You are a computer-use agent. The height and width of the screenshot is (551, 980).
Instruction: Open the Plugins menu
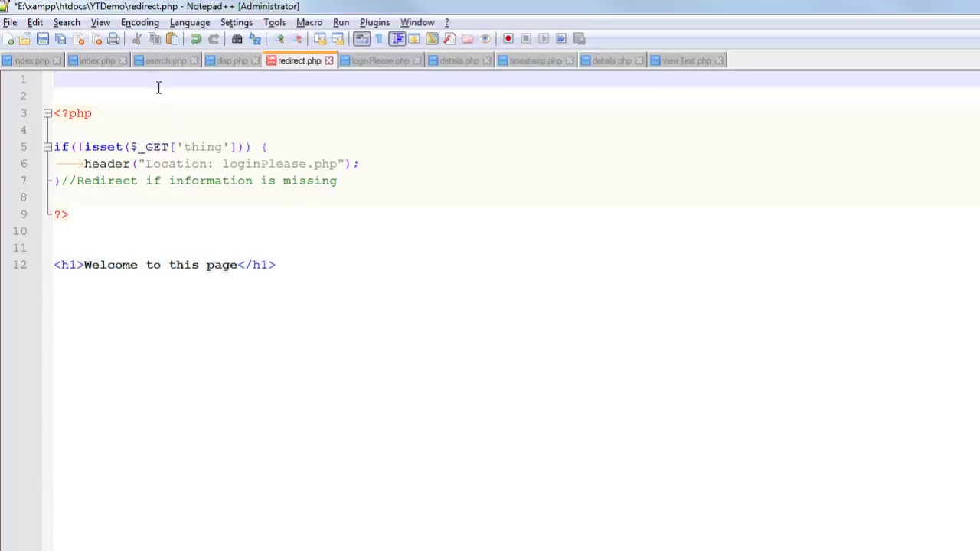click(375, 22)
